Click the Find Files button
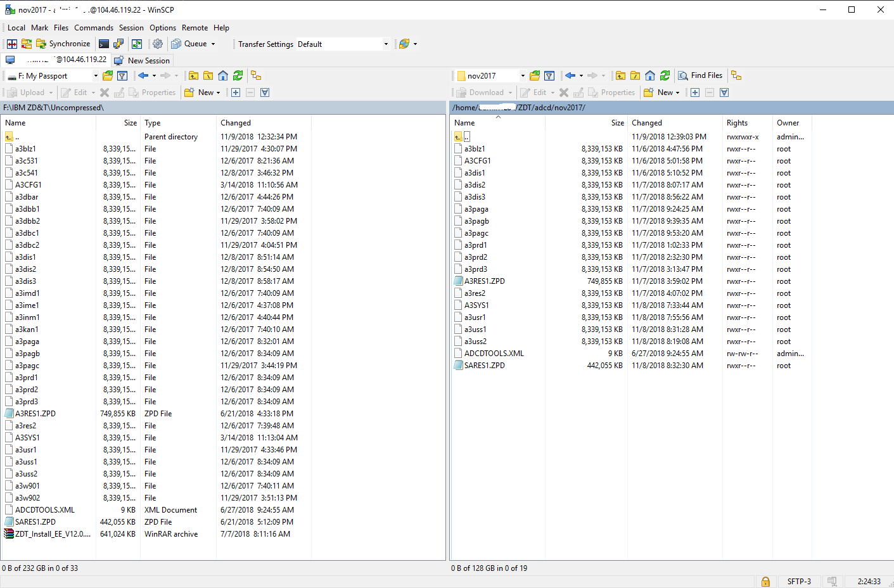This screenshot has width=894, height=588. [x=700, y=75]
